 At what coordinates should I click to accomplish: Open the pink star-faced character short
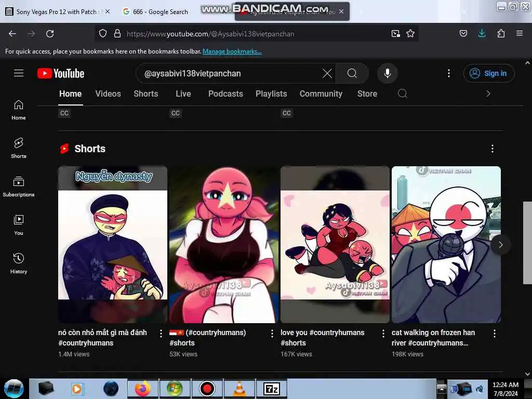(224, 244)
